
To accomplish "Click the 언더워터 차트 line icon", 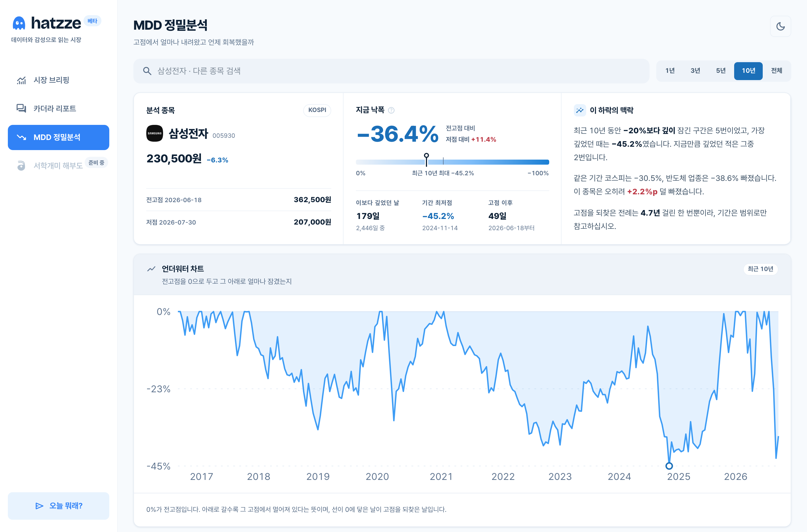I will click(151, 269).
